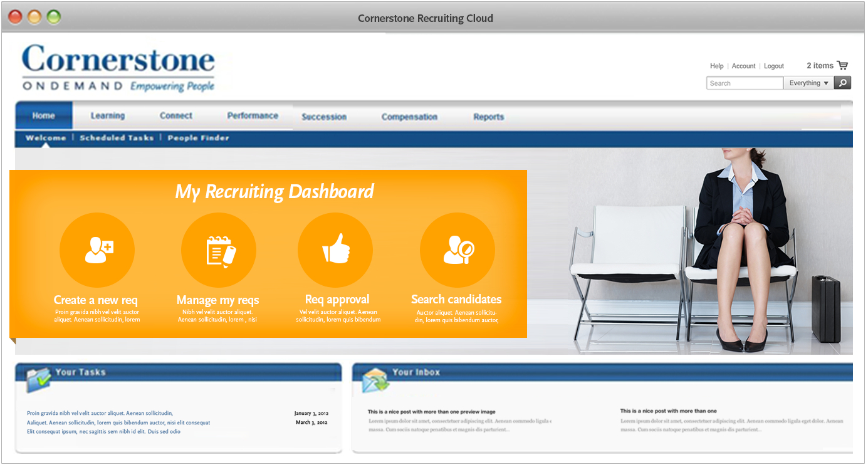This screenshot has height=467, width=868.
Task: Select the Search candidates magnifier icon
Action: tap(458, 250)
